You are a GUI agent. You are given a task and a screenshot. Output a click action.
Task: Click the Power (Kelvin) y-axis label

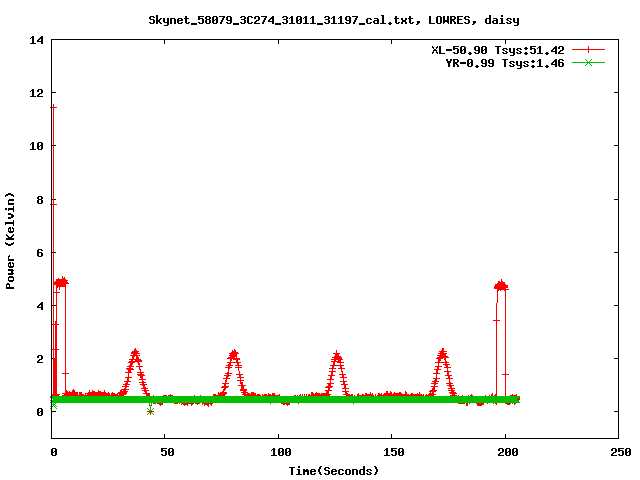coord(10,241)
